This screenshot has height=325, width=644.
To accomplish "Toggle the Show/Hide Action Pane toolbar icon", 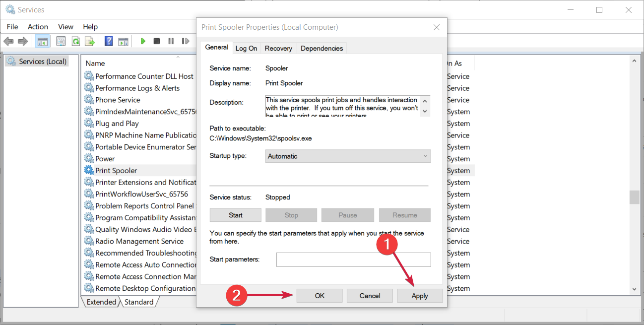I will [x=123, y=41].
